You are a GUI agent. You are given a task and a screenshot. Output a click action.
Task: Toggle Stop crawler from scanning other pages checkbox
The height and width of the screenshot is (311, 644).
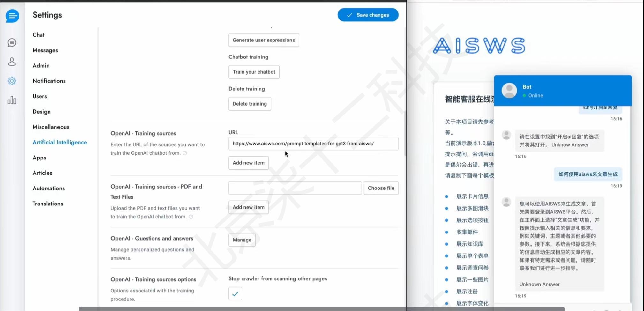click(x=235, y=293)
